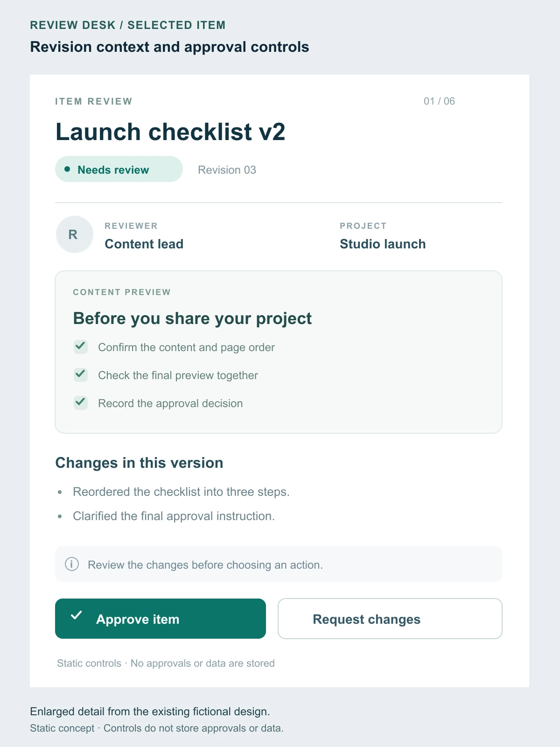Screen dimensions: 560x747
Task: Select the Request changes button
Action: pyautogui.click(x=390, y=619)
